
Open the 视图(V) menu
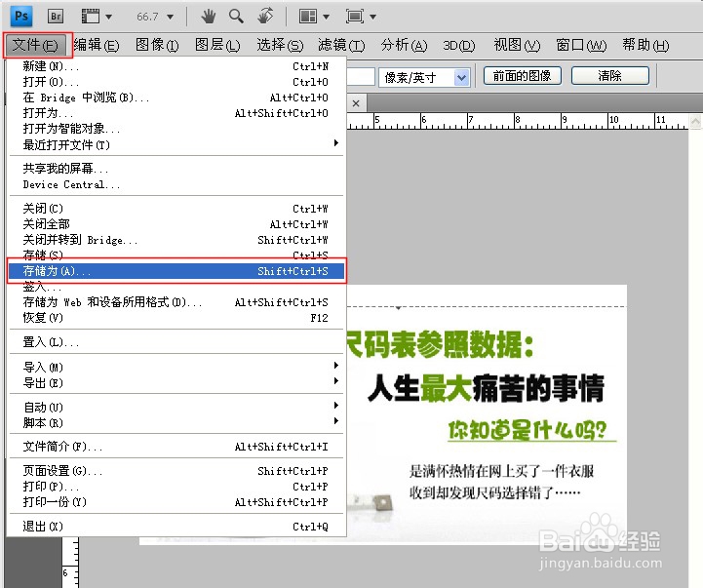[517, 45]
